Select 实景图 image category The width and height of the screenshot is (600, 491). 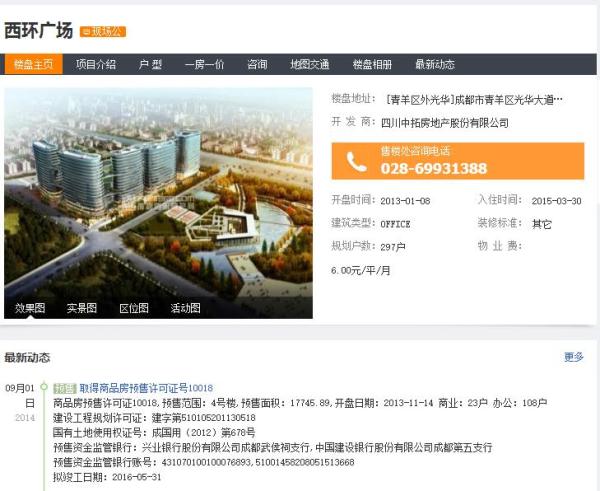[x=82, y=308]
